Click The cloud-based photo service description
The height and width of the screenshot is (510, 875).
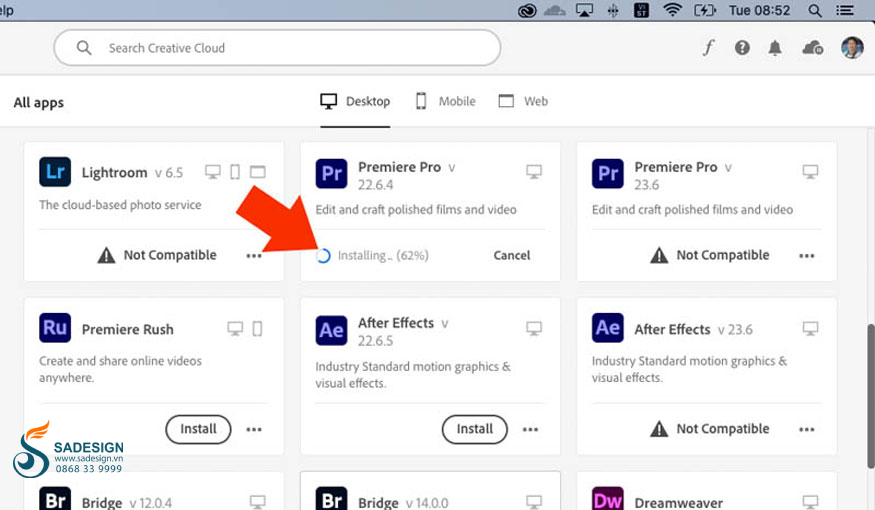coord(120,205)
